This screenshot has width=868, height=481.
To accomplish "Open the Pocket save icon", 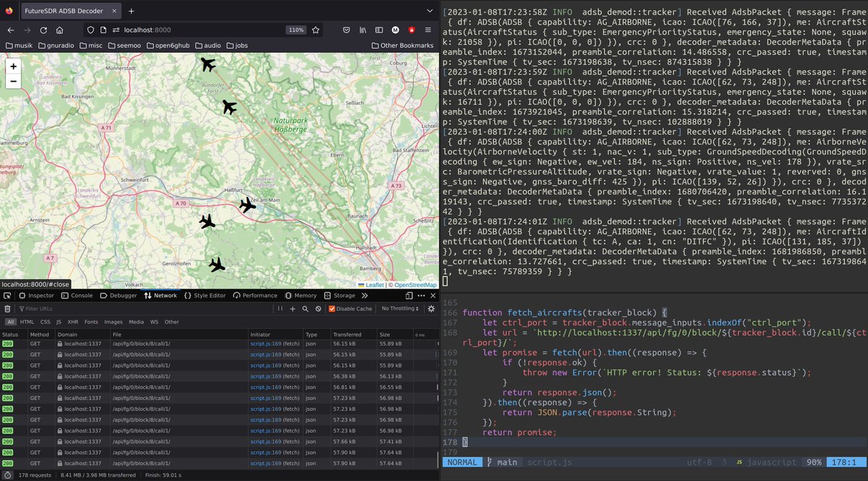I will point(346,30).
